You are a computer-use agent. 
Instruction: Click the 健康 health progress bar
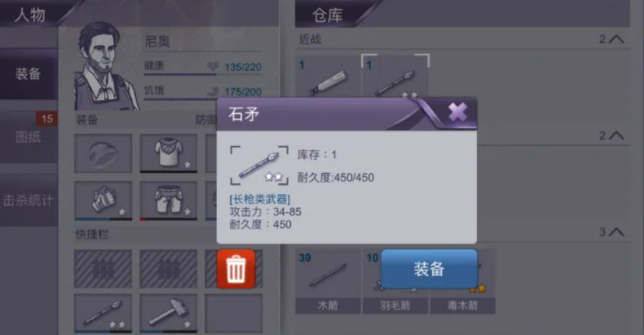(180, 74)
